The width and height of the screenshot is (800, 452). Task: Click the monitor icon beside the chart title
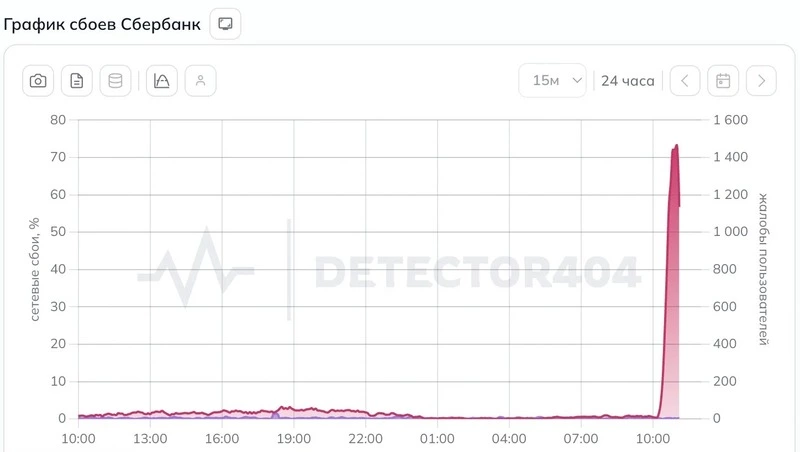225,23
